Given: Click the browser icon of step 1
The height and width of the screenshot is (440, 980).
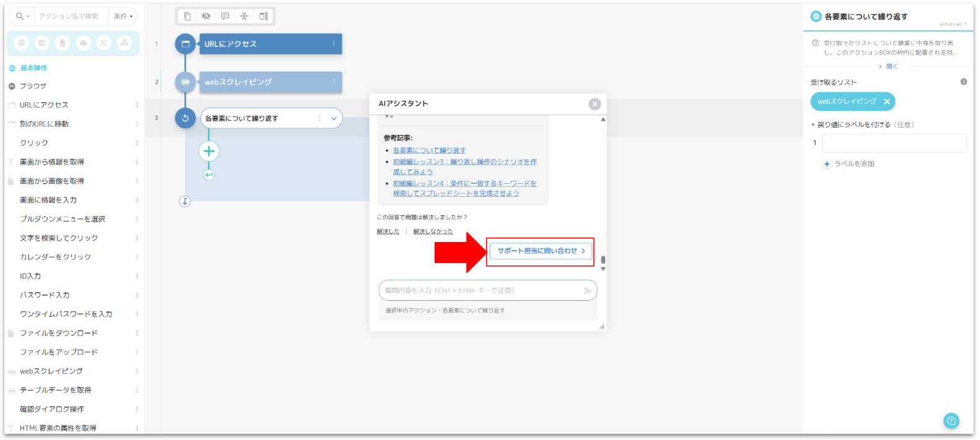Looking at the screenshot, I should 185,44.
